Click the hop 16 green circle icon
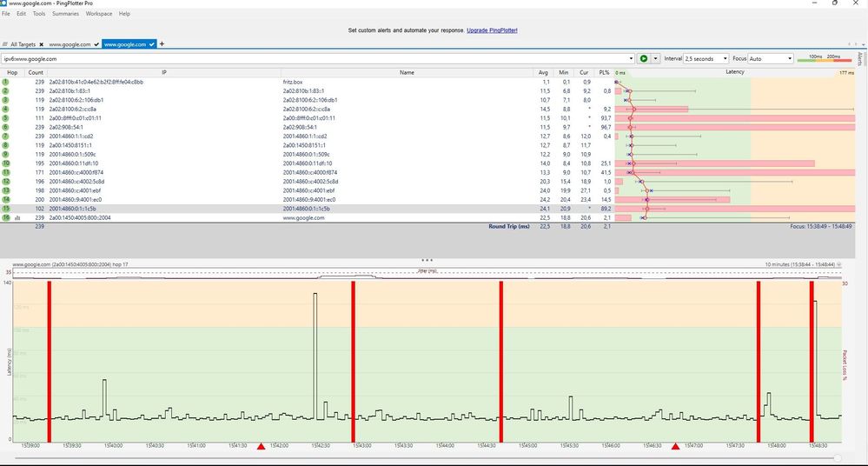This screenshot has width=868, height=466. point(5,217)
